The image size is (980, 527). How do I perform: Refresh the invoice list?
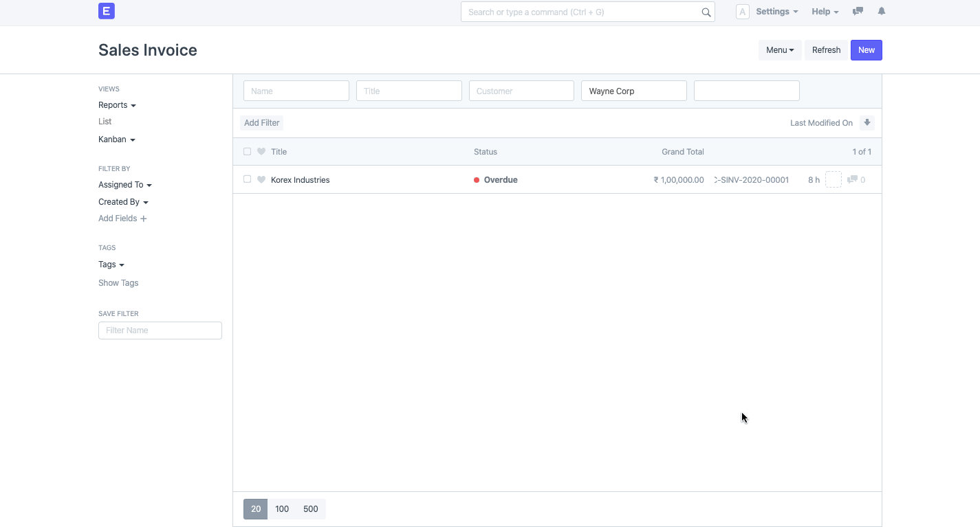coord(826,49)
